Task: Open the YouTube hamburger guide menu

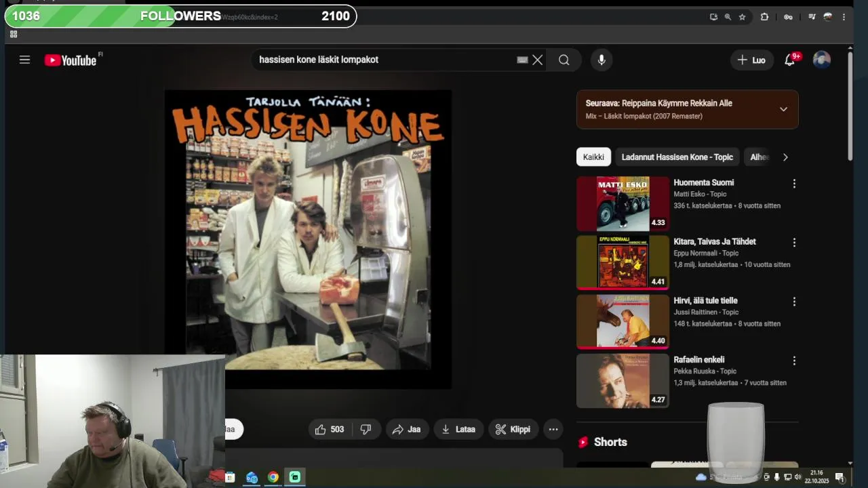Action: 24,60
